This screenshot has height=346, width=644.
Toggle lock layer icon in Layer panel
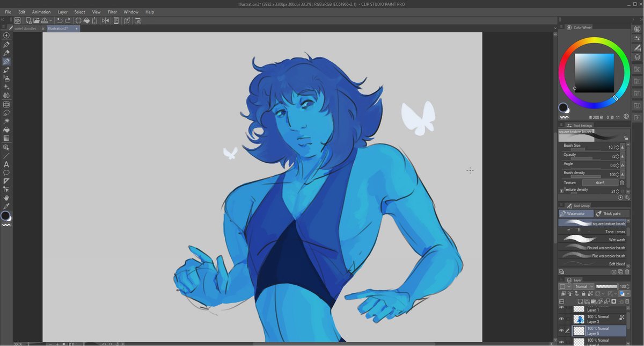tap(583, 294)
